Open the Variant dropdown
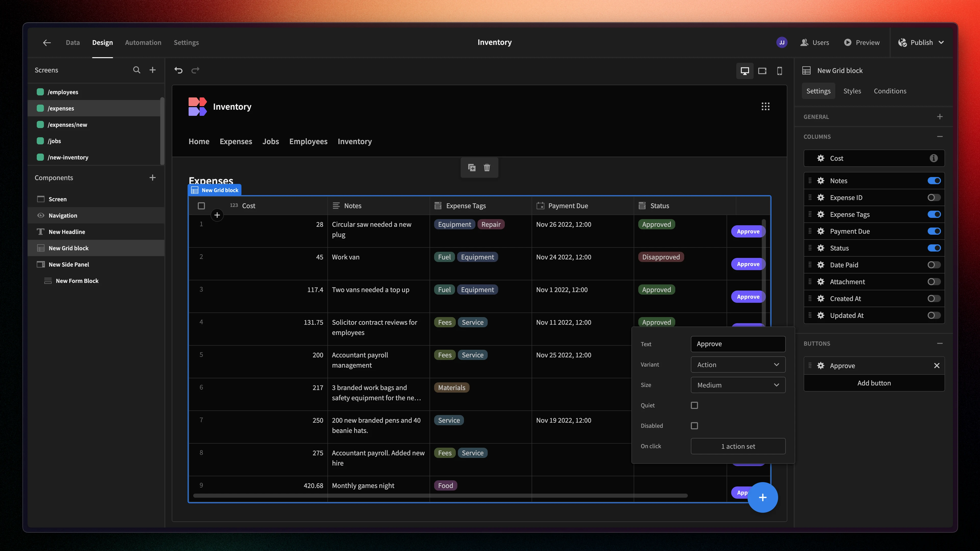The height and width of the screenshot is (551, 980). (738, 365)
